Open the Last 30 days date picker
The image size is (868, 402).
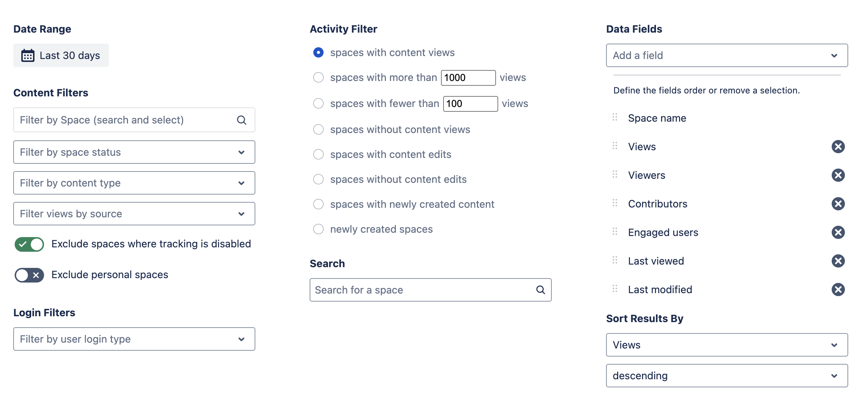point(61,55)
